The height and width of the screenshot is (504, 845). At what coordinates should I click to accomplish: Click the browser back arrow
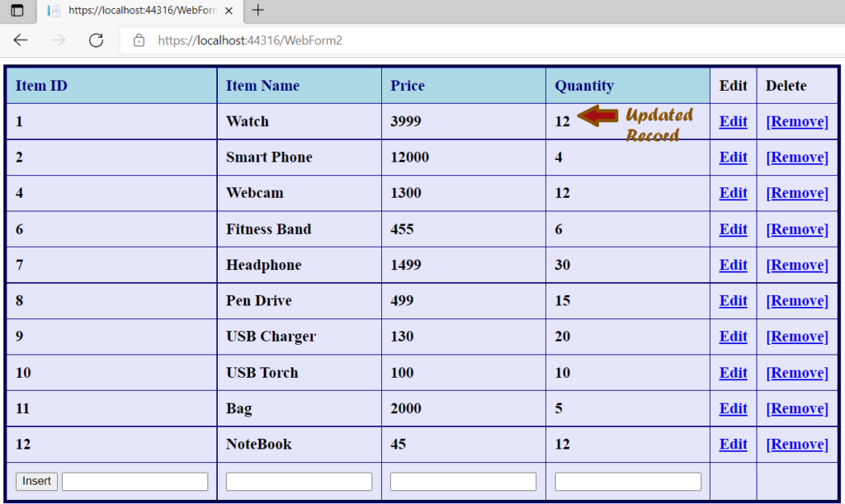21,40
